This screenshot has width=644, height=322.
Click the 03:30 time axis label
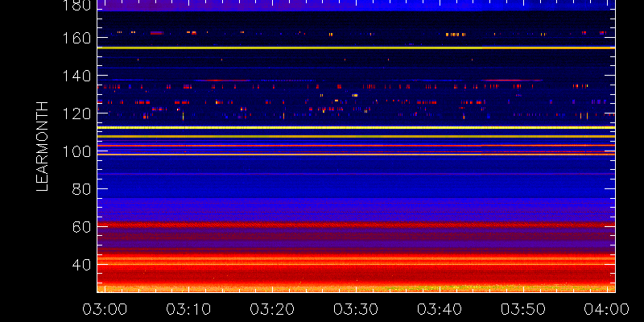tap(356, 309)
